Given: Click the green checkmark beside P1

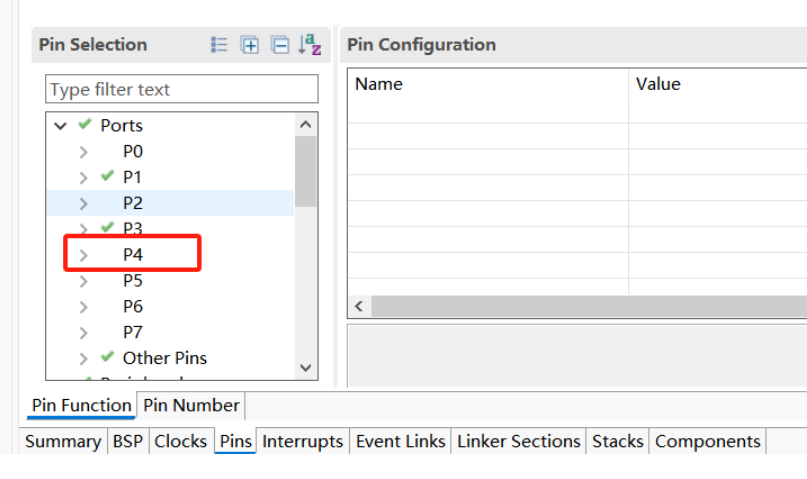Looking at the screenshot, I should click(107, 177).
